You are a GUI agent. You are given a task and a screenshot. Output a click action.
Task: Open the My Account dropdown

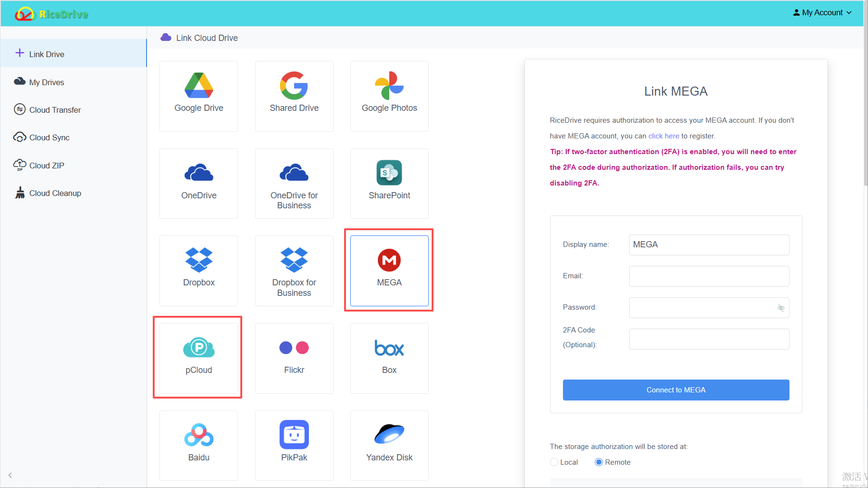pos(822,13)
